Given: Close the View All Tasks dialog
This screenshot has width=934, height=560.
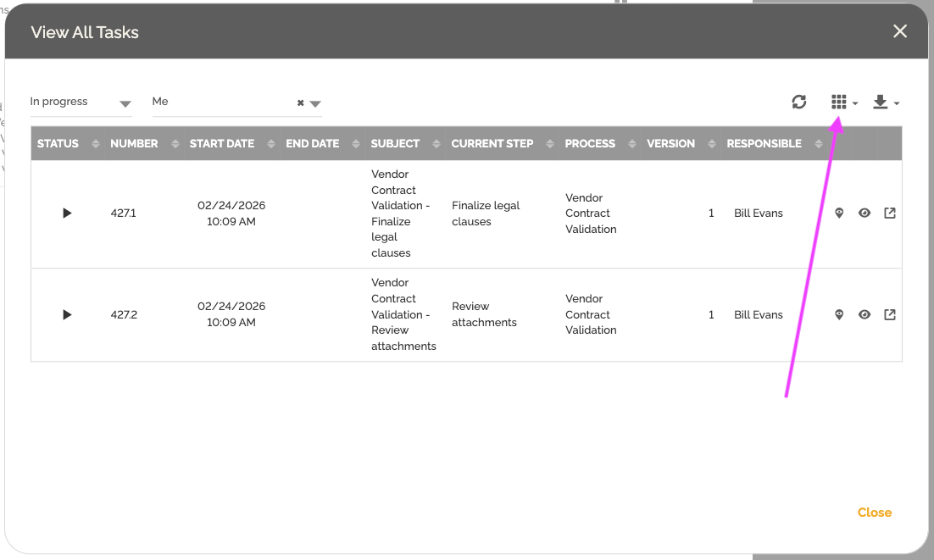Looking at the screenshot, I should 900,31.
